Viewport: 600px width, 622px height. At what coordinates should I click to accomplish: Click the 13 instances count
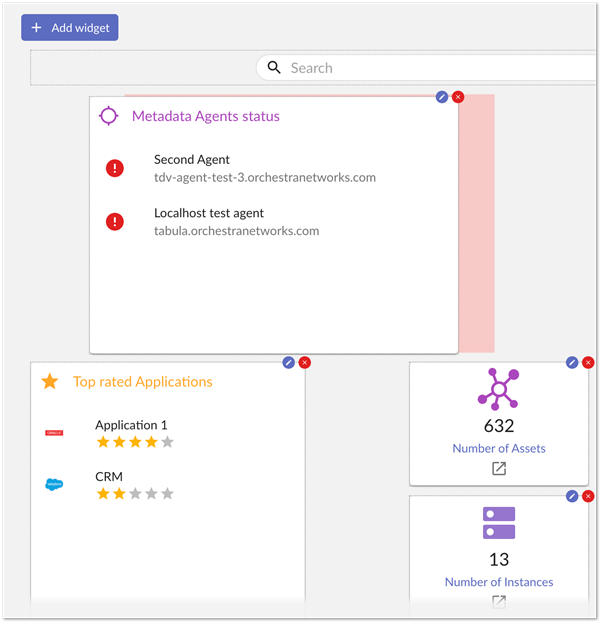(499, 559)
